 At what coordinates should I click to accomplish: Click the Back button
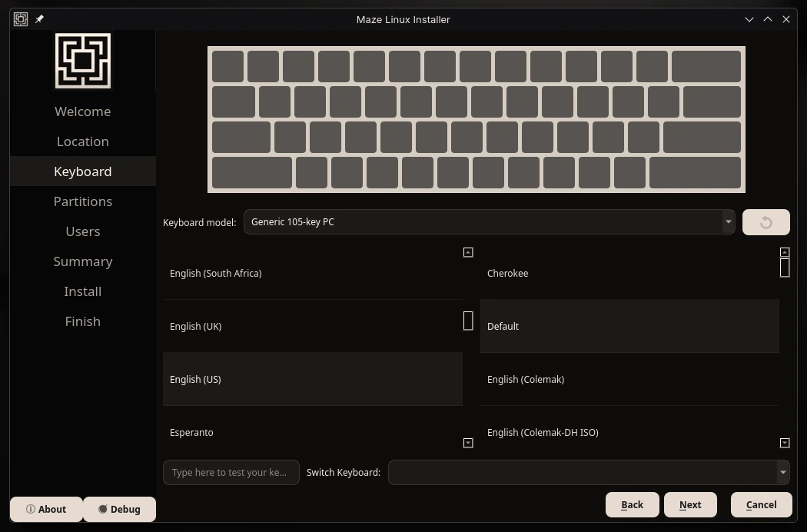tap(632, 504)
